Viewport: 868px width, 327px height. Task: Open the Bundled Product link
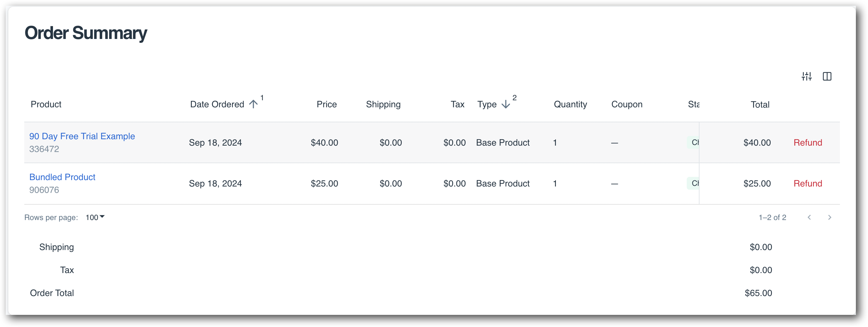click(x=62, y=177)
